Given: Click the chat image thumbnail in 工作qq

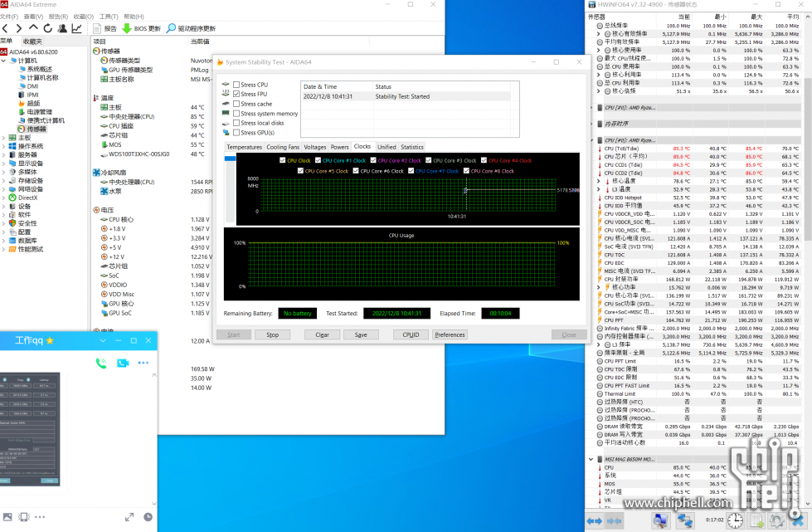Looking at the screenshot, I should [30, 429].
